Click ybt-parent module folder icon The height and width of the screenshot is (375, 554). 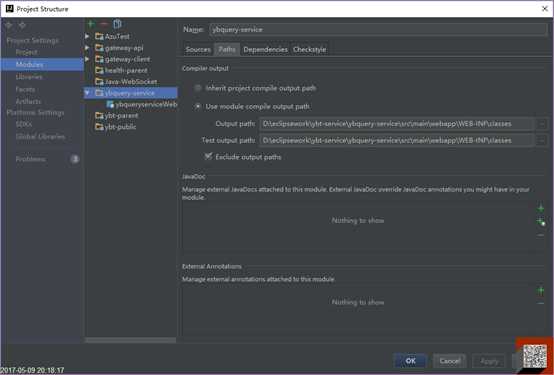99,116
